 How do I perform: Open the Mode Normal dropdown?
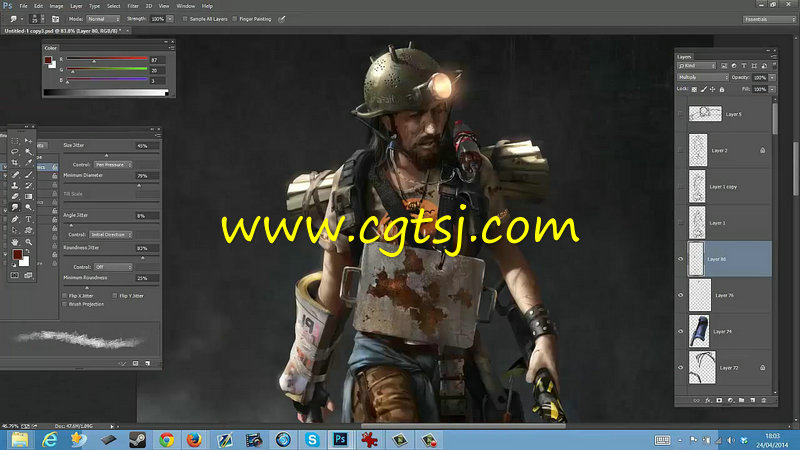[103, 19]
